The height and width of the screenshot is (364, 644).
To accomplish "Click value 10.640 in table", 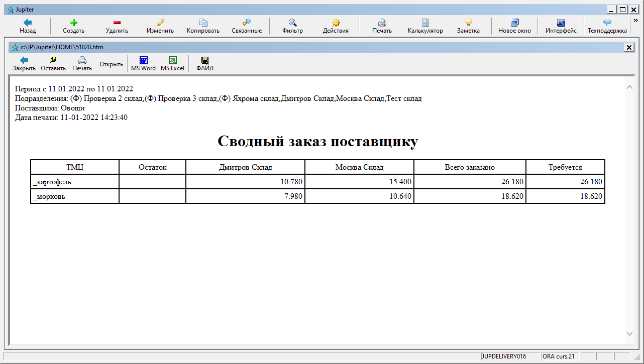I will (400, 196).
